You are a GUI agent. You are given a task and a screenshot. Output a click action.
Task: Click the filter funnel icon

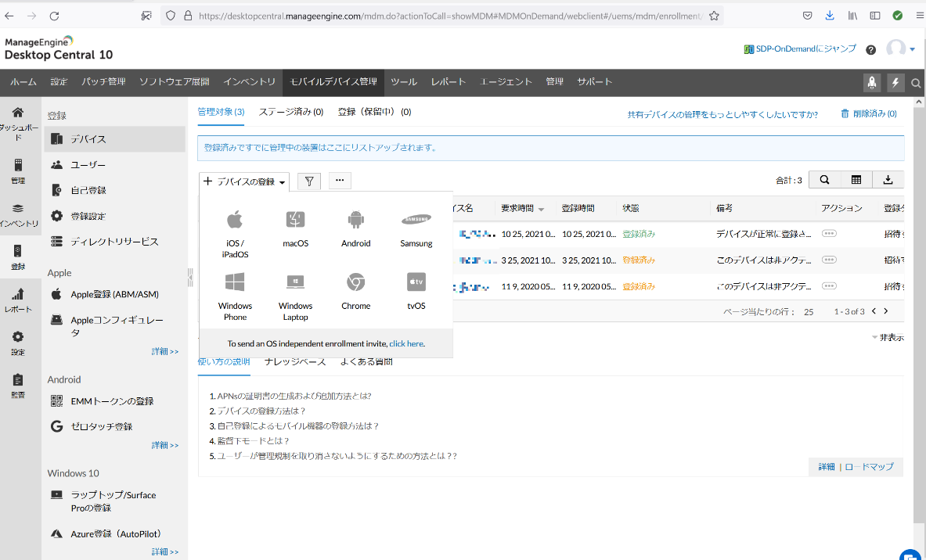pyautogui.click(x=309, y=181)
